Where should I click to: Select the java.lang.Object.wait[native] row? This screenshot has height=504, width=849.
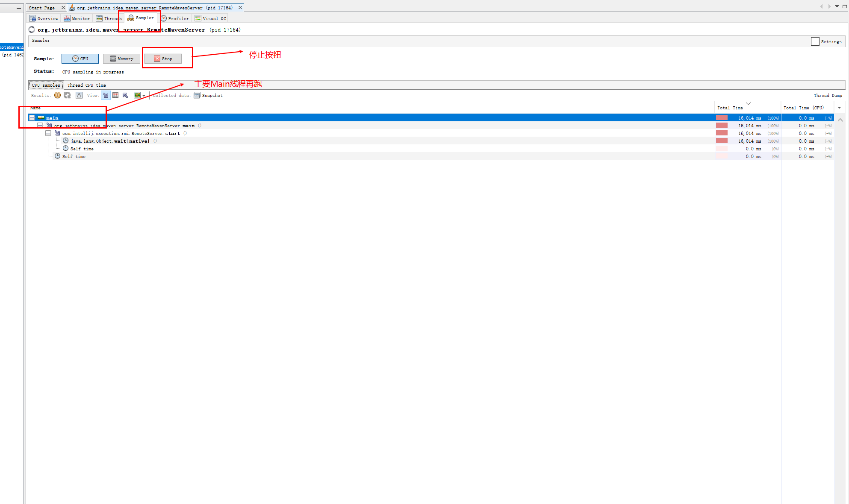(430, 141)
